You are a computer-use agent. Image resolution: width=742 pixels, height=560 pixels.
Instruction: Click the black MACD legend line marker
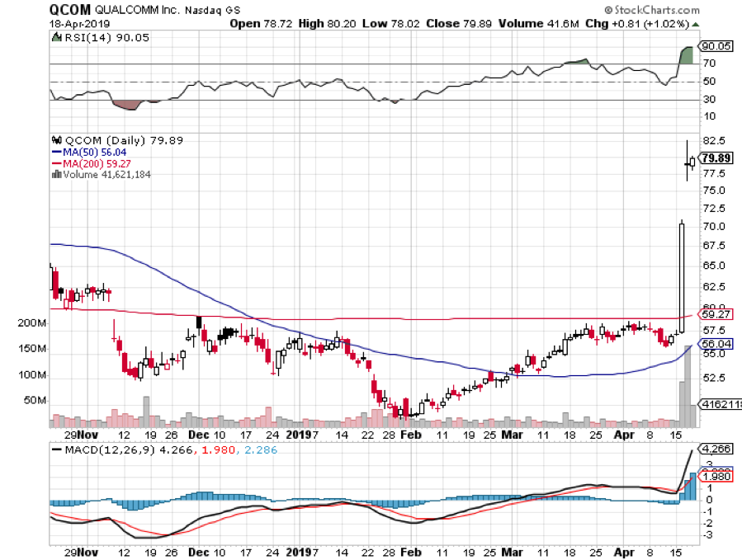[x=56, y=449]
